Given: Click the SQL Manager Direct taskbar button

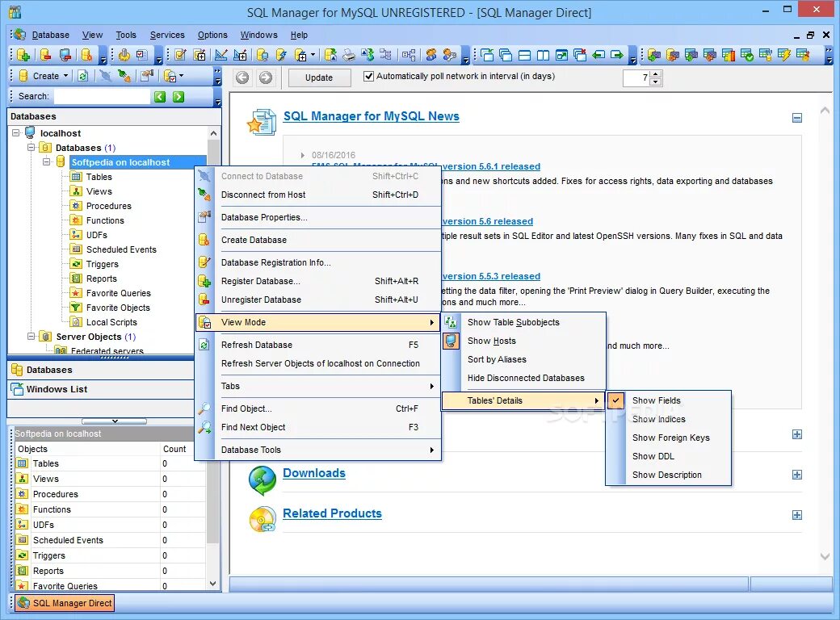Looking at the screenshot, I should 65,603.
